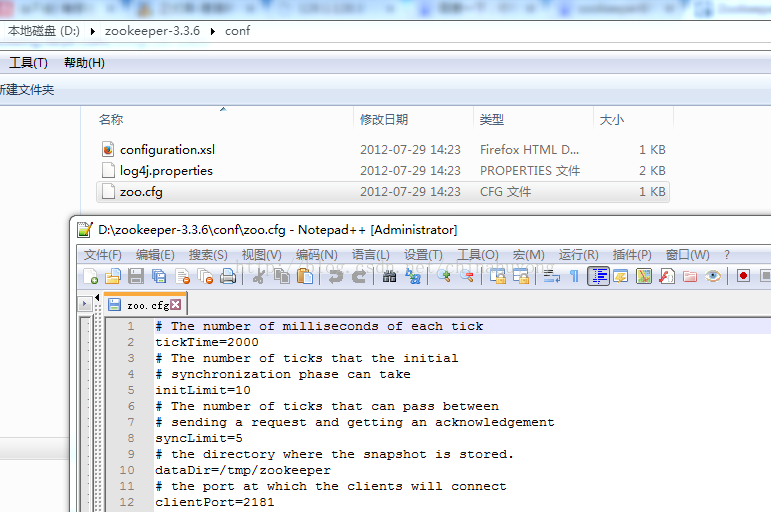Screen dimensions: 771x512
Task: Open the 运行(R) menu
Action: [578, 255]
